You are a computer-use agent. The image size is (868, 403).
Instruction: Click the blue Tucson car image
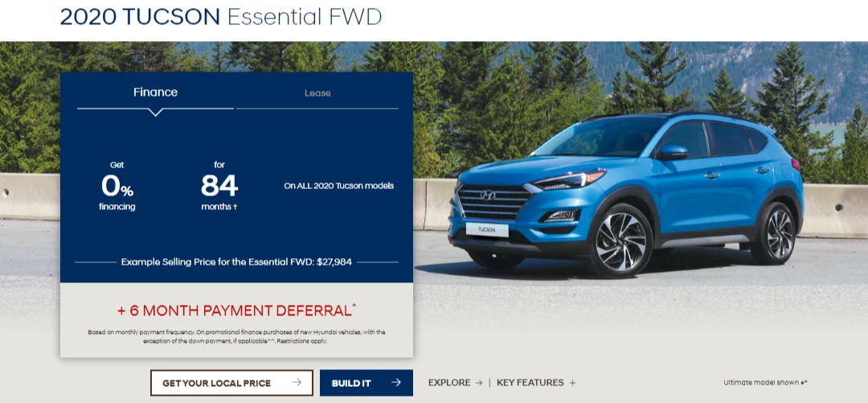[625, 194]
